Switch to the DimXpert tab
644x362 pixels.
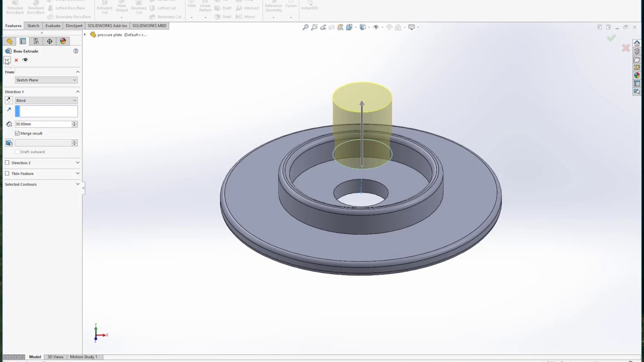click(x=74, y=26)
